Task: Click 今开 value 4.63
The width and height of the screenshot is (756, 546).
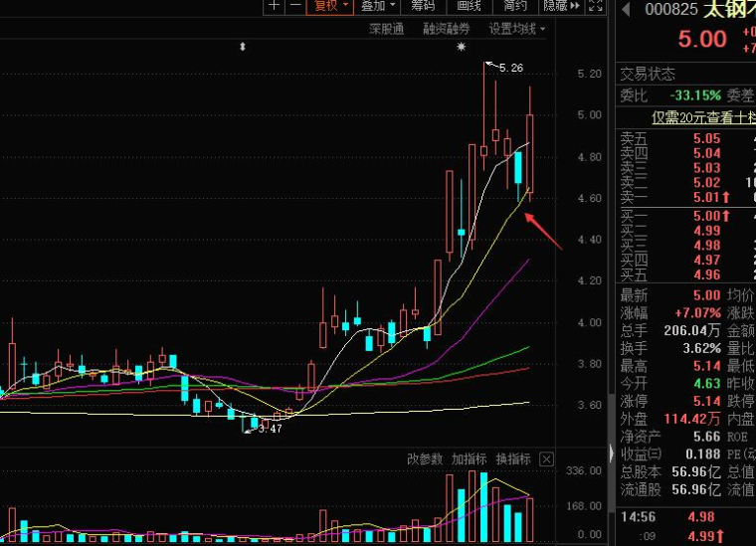Action: pyautogui.click(x=706, y=384)
